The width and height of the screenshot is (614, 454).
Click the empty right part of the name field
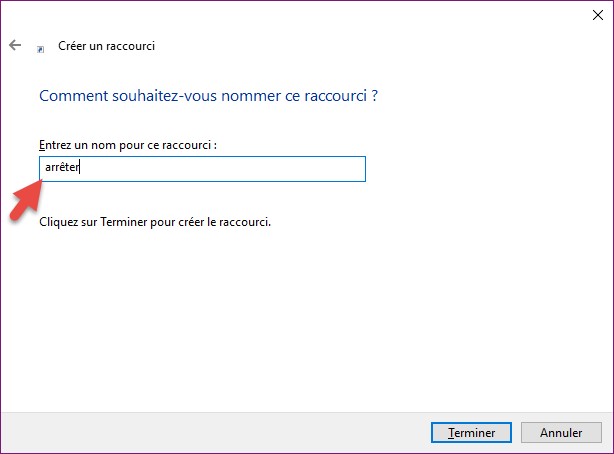click(x=250, y=168)
